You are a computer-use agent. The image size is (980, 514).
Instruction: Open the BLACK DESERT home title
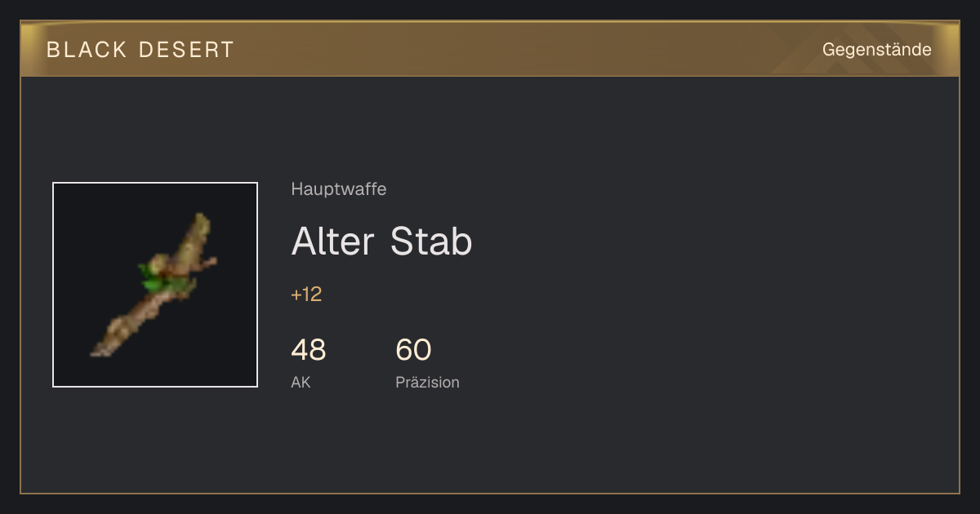point(140,50)
